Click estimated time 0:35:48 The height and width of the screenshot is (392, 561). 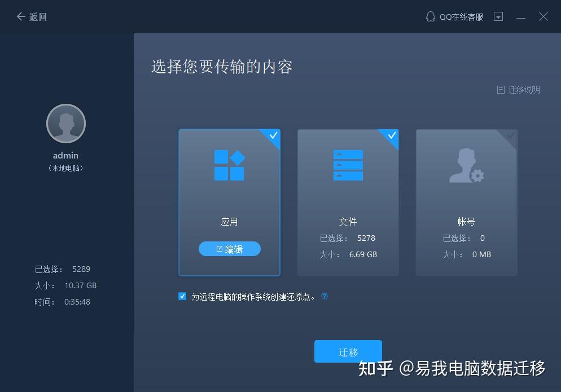77,302
